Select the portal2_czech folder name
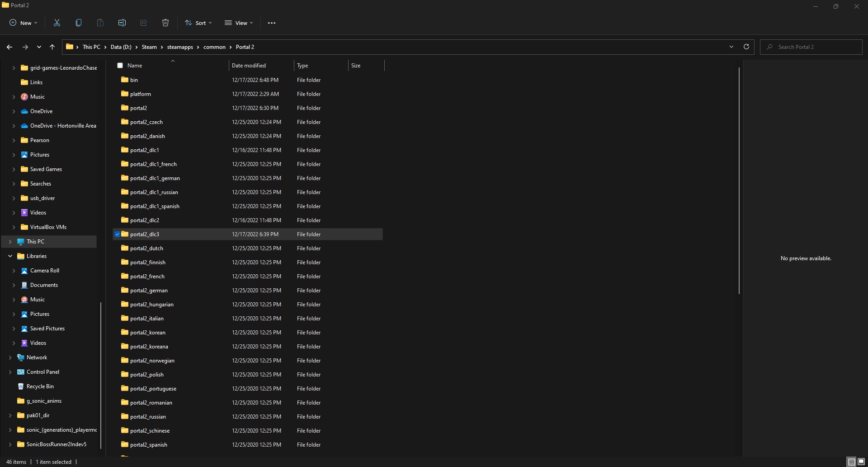The height and width of the screenshot is (467, 868). coord(146,122)
